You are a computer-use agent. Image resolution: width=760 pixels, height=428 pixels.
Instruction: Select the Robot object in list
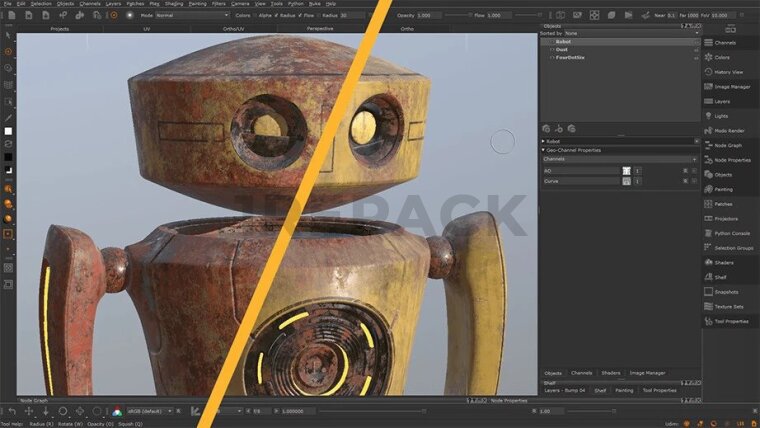[x=564, y=42]
